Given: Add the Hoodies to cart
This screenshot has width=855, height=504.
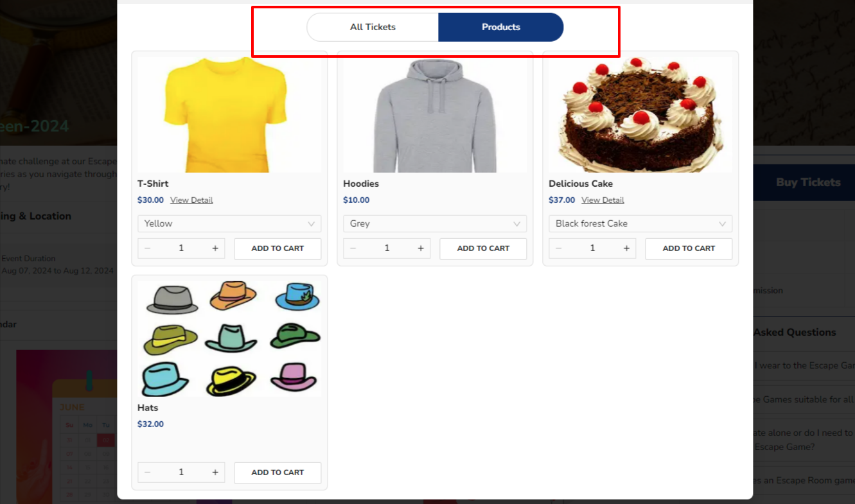Looking at the screenshot, I should pyautogui.click(x=483, y=248).
